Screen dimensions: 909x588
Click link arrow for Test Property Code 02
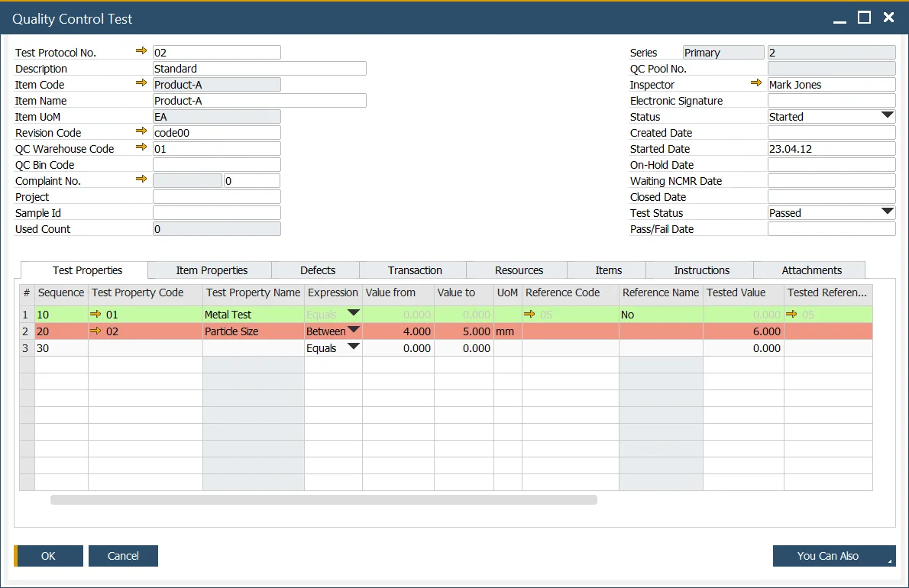pyautogui.click(x=95, y=331)
